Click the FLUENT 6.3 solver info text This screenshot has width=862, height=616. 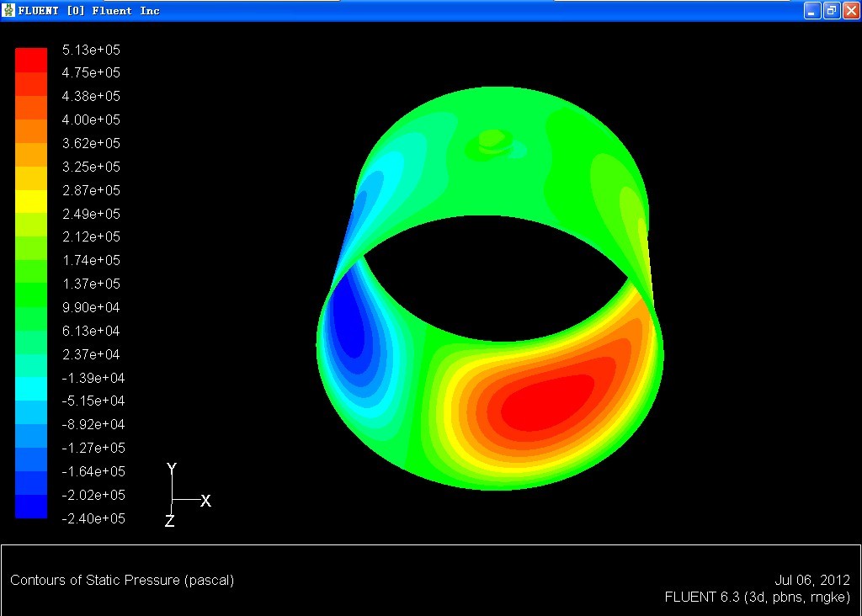tap(757, 597)
